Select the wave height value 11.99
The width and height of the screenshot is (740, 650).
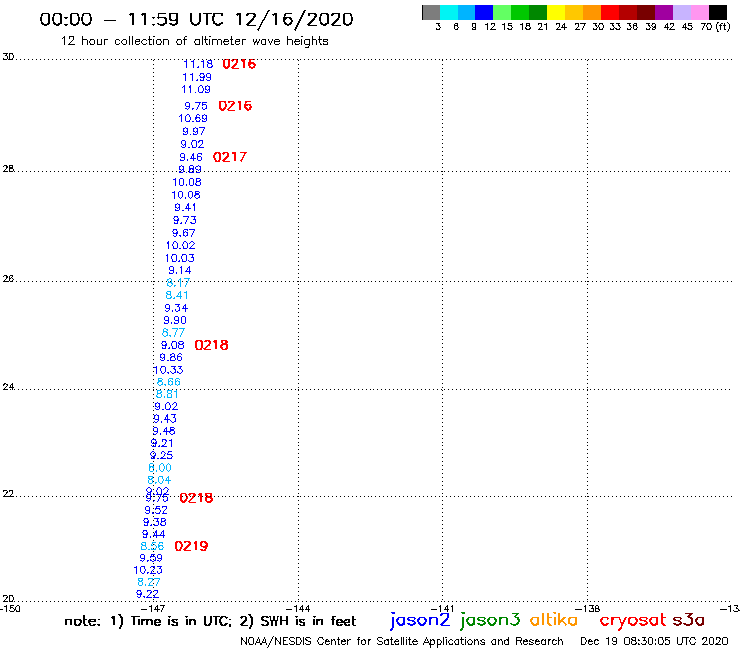pos(197,77)
